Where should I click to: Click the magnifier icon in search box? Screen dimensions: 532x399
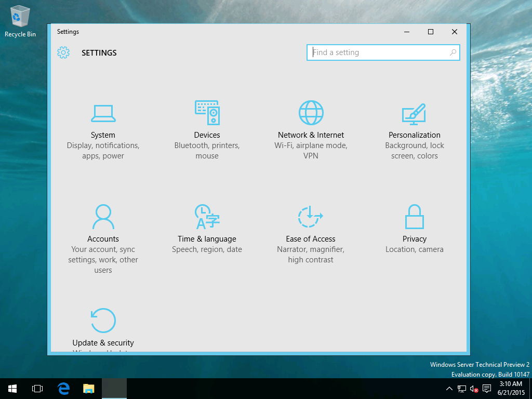[x=453, y=52]
